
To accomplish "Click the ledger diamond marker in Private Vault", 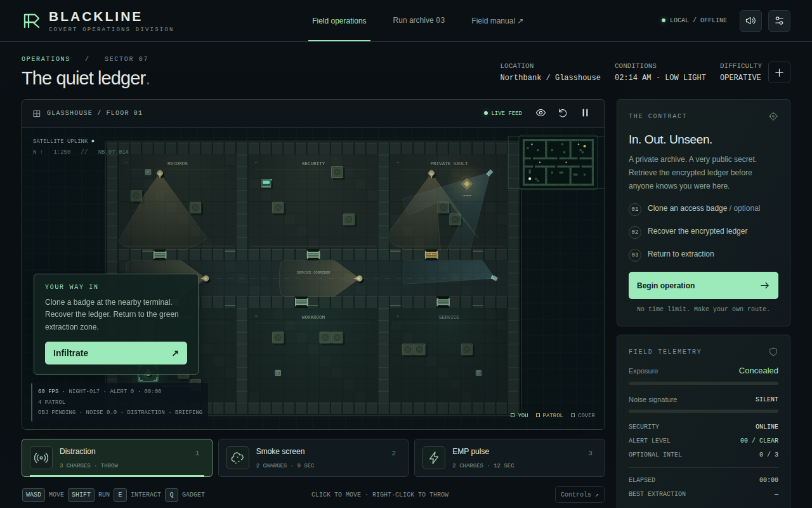I will coord(467,184).
